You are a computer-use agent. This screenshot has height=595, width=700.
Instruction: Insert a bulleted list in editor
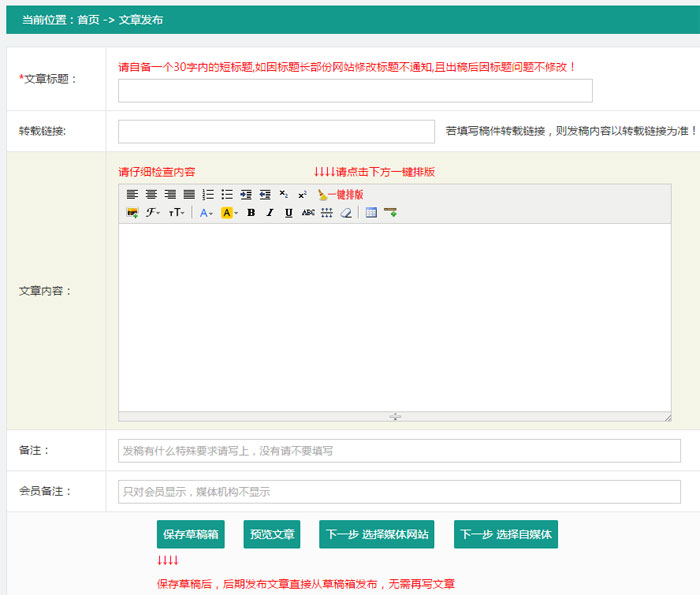coord(227,195)
